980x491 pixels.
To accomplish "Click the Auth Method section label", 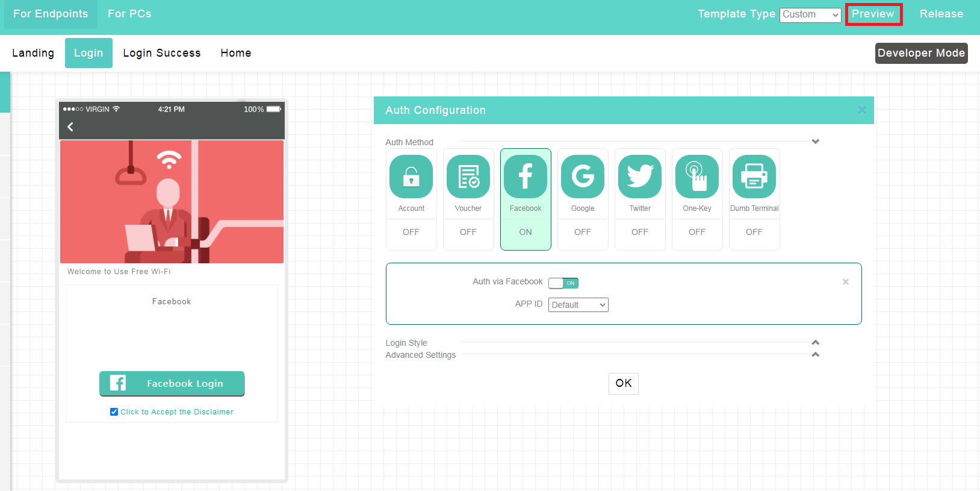I will (409, 142).
